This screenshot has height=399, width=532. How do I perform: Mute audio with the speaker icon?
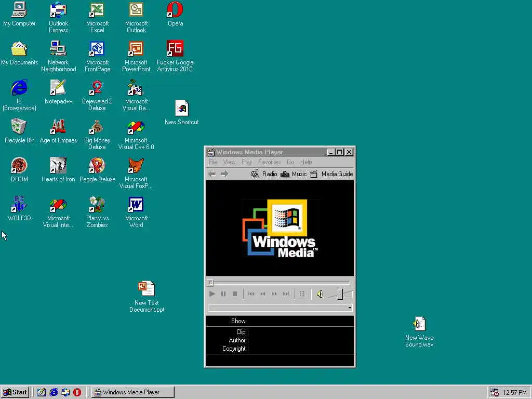tap(320, 294)
